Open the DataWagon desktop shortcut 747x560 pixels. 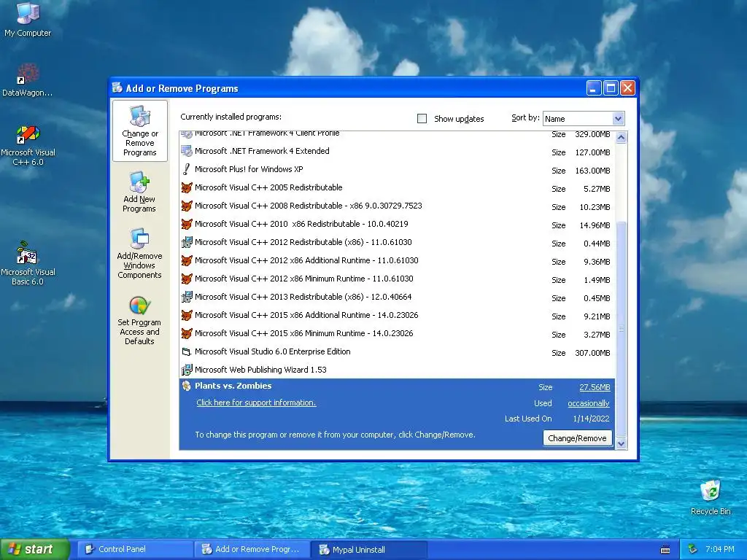pos(27,80)
